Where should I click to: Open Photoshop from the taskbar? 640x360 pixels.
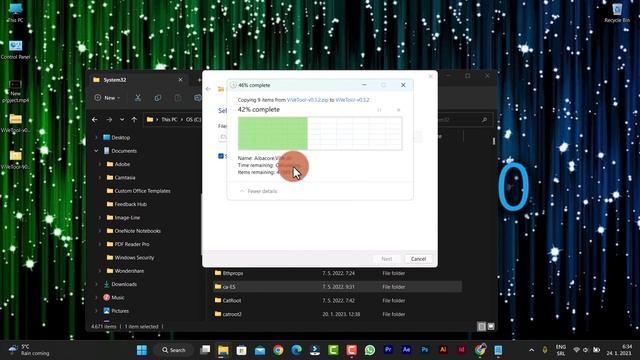coord(425,350)
